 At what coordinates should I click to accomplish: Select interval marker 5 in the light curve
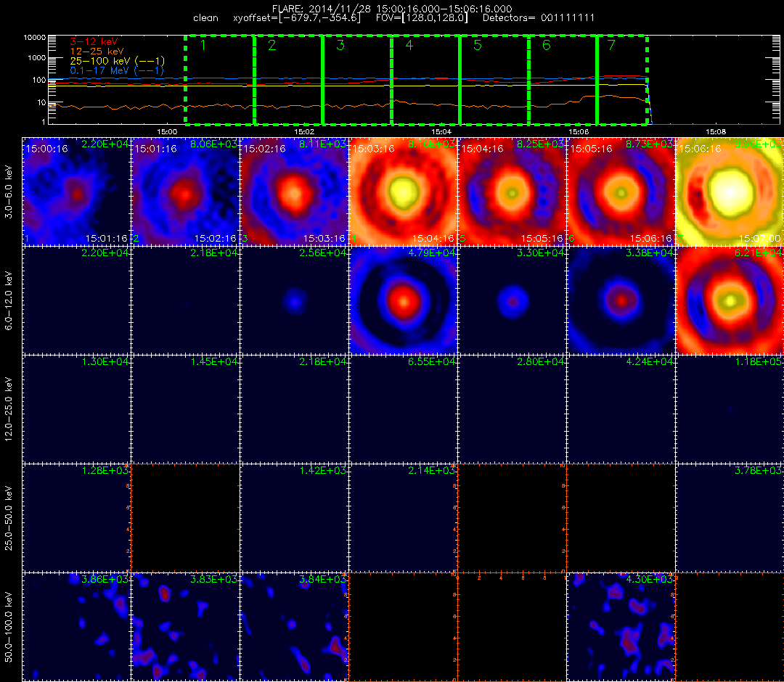pyautogui.click(x=478, y=46)
